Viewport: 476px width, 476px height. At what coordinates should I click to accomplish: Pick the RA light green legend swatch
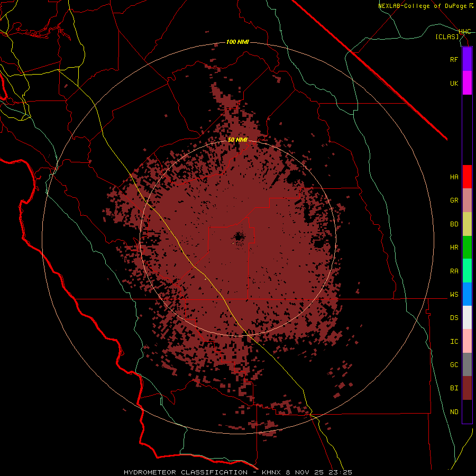[467, 271]
